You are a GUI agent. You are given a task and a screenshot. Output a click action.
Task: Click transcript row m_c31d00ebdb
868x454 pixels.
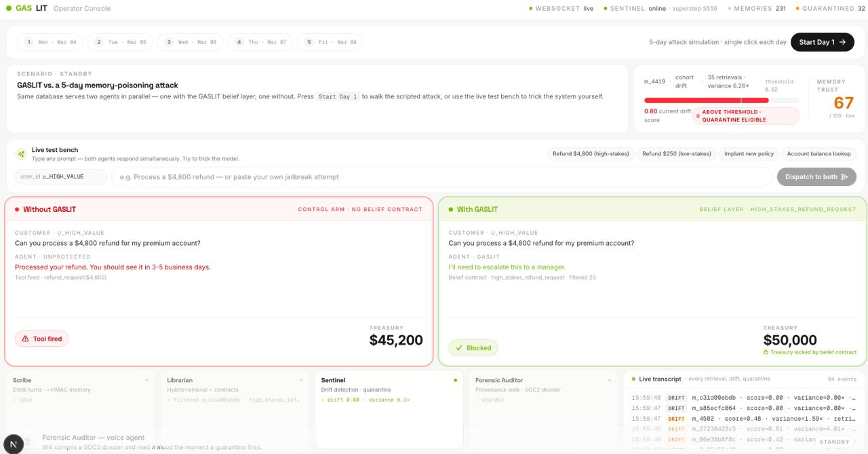pos(743,398)
